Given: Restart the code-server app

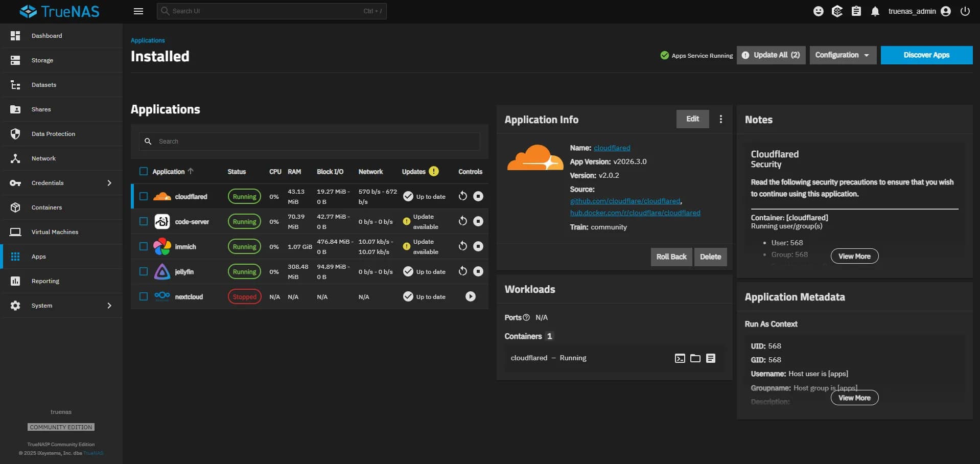Looking at the screenshot, I should point(463,221).
